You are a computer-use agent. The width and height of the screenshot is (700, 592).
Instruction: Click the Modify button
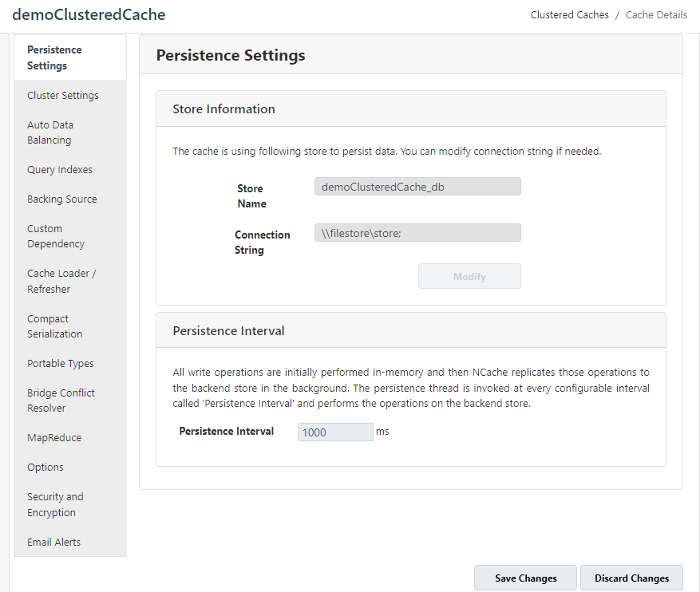tap(469, 276)
